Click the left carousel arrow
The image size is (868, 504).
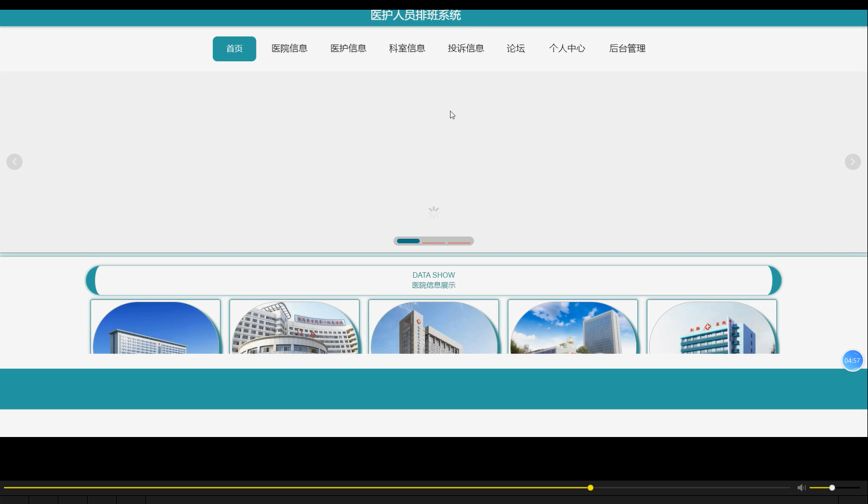[14, 162]
